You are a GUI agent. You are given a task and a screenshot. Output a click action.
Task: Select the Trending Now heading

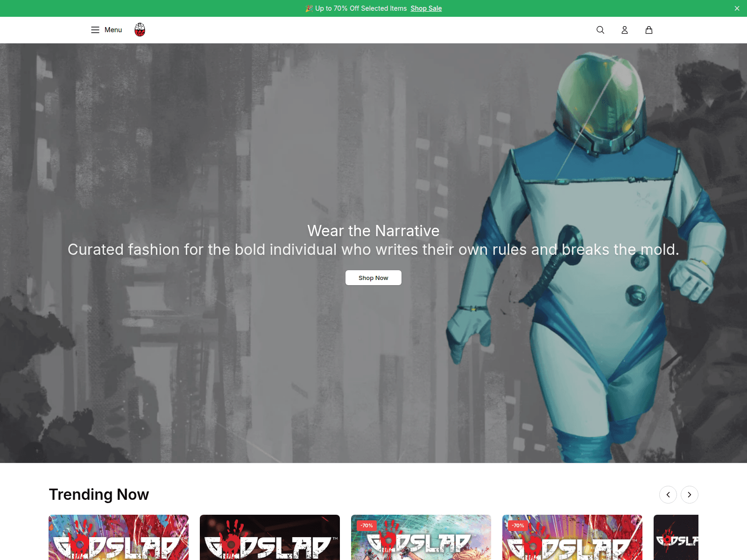point(99,494)
